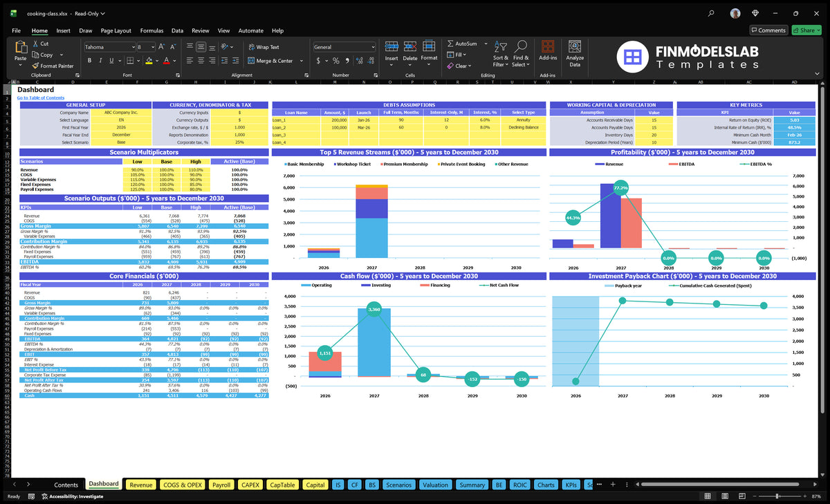The width and height of the screenshot is (830, 504).
Task: Open the Insert ribbon tab
Action: coord(63,30)
